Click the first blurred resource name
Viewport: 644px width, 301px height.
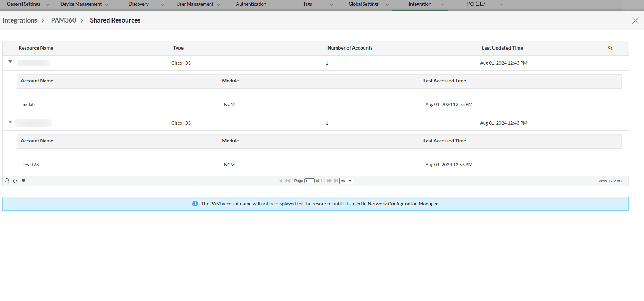[34, 63]
